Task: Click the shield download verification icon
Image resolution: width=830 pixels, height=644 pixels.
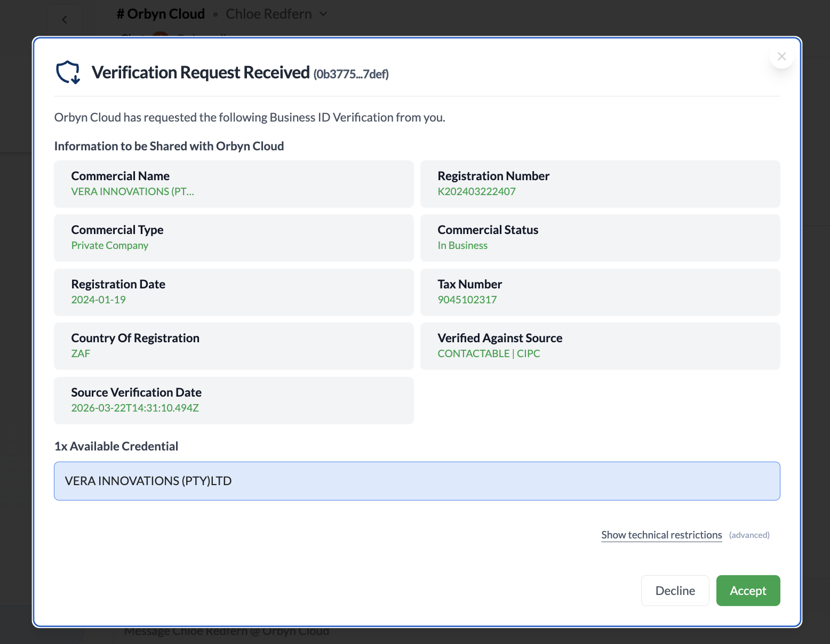Action: click(x=68, y=73)
